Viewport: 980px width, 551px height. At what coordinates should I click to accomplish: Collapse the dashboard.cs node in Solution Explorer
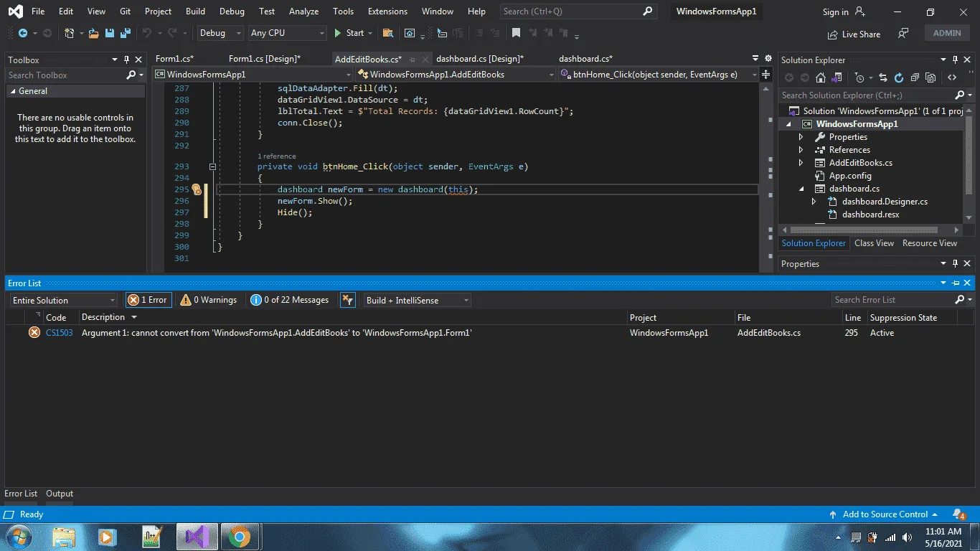point(801,189)
